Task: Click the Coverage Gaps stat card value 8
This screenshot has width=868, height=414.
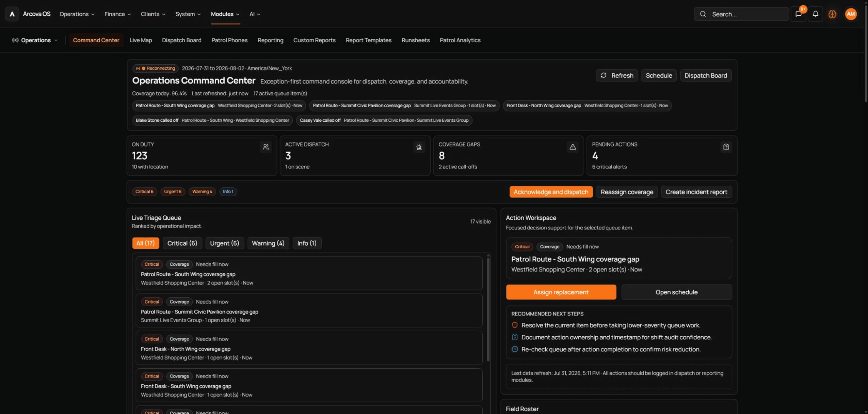Action: [441, 156]
